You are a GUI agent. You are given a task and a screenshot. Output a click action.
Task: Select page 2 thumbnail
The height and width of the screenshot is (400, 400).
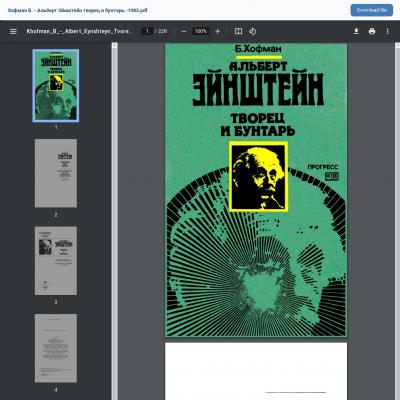click(x=56, y=173)
